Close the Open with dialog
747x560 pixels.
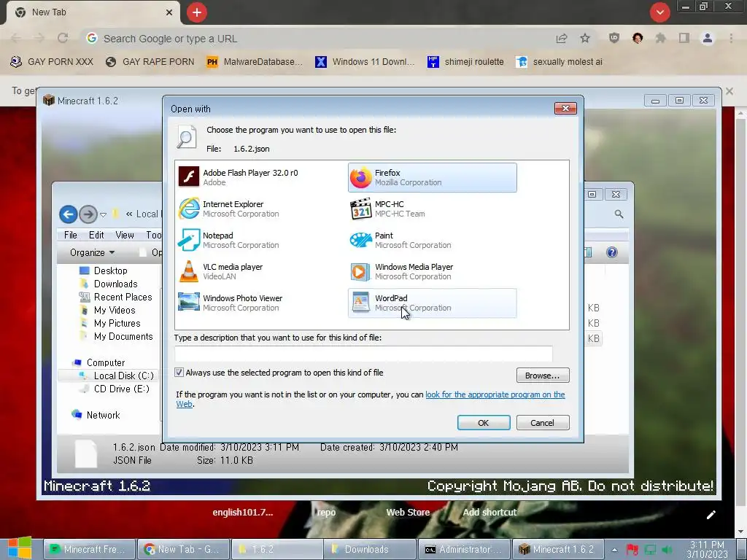point(565,109)
